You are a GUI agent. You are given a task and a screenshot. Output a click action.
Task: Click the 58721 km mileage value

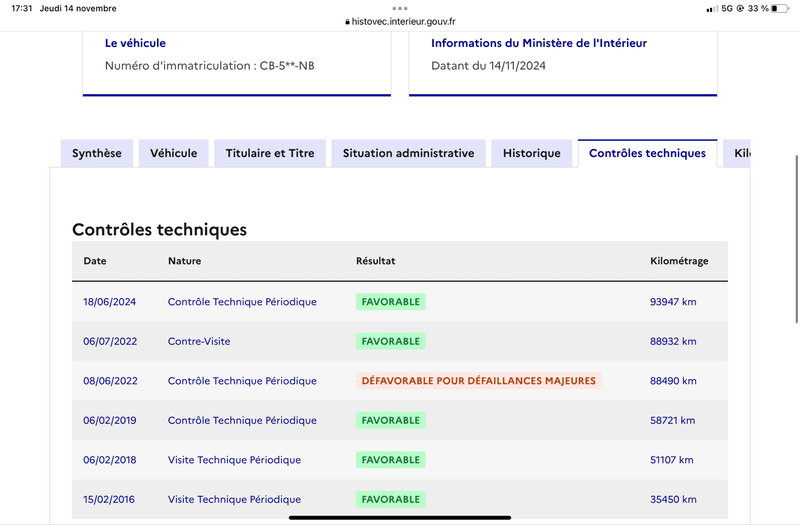tap(672, 420)
